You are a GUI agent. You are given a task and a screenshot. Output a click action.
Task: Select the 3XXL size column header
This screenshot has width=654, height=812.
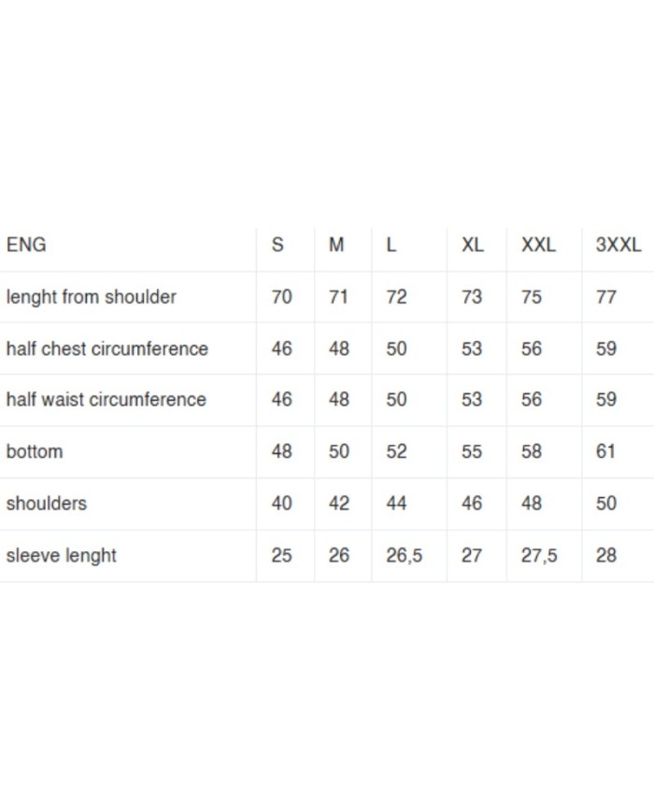pyautogui.click(x=618, y=245)
